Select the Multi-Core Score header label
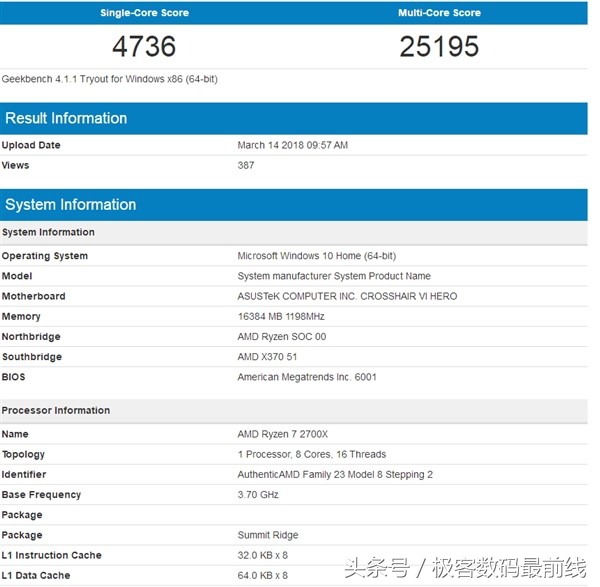This screenshot has height=587, width=600. (439, 13)
